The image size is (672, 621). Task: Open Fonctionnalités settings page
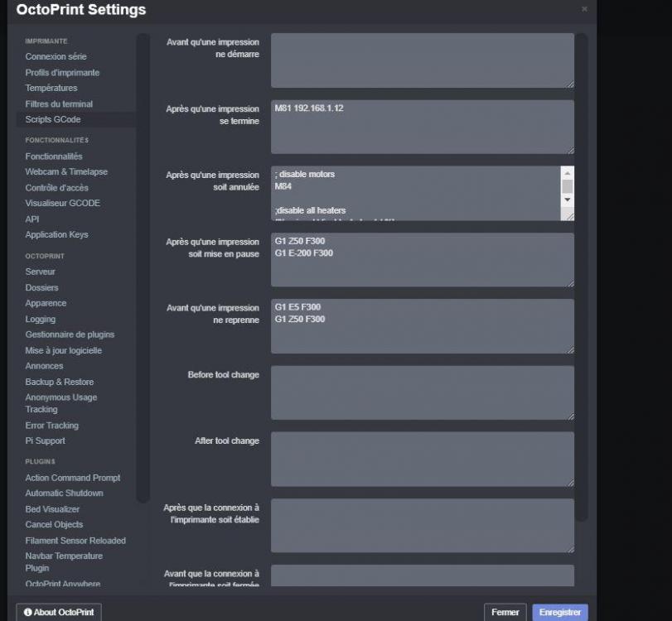pyautogui.click(x=54, y=156)
